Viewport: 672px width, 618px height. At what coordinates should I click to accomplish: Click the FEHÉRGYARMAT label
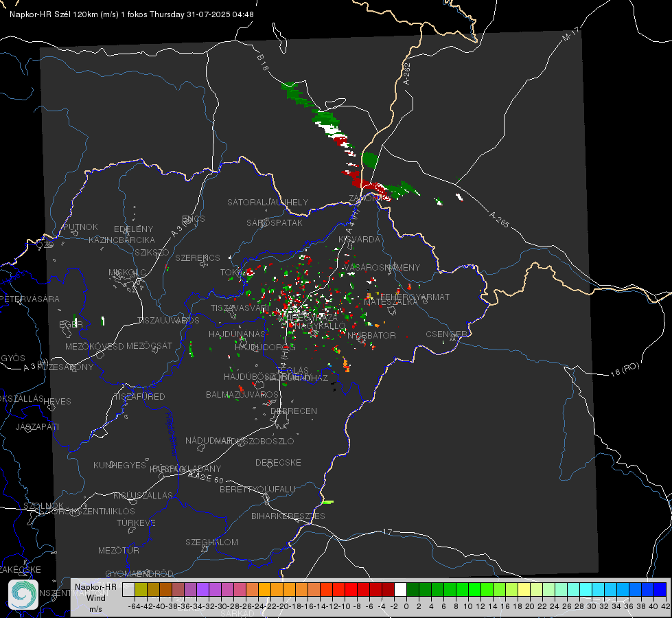click(415, 297)
